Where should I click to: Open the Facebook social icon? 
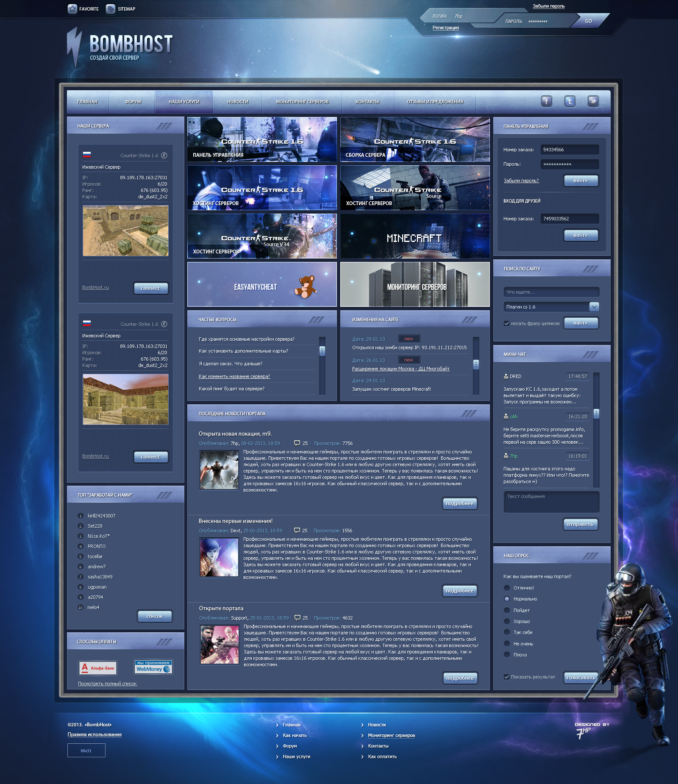tap(547, 101)
